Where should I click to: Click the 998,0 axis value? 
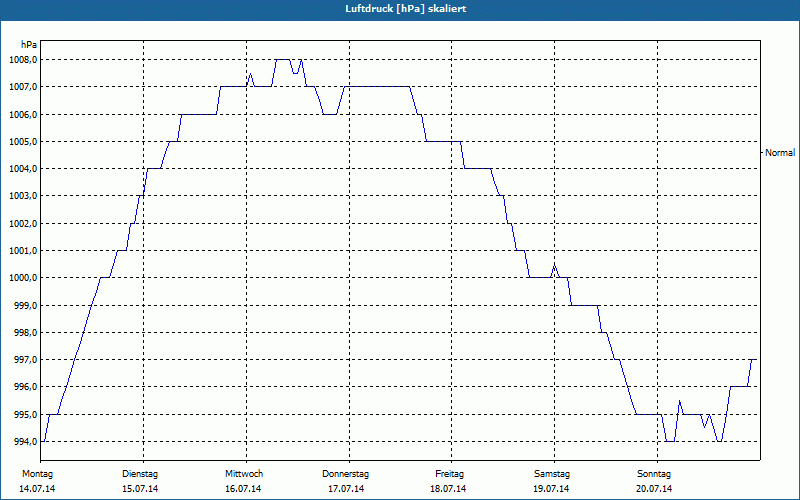point(25,333)
